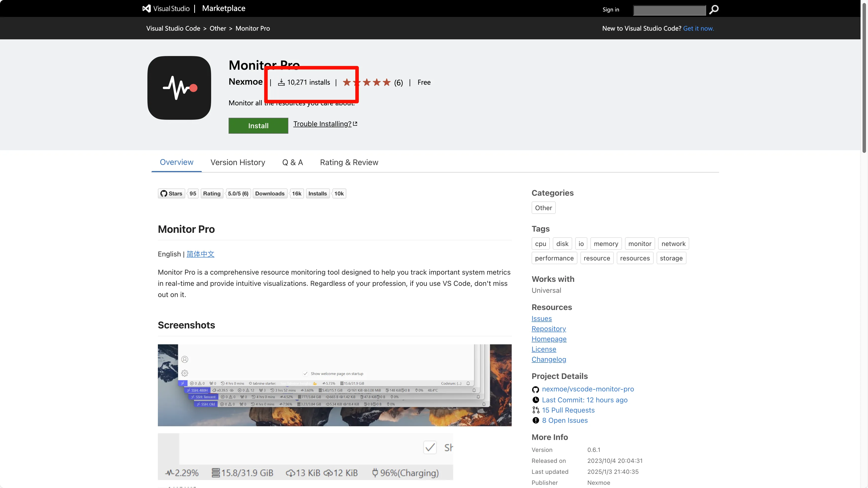Viewport: 868px width, 488px height.
Task: Click the clock icon by Last Commit
Action: coord(535,400)
